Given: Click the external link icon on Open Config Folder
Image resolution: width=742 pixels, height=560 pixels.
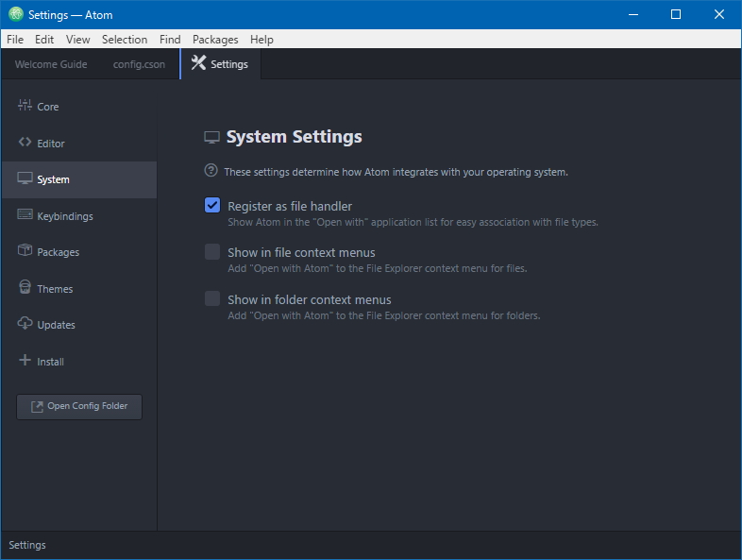Looking at the screenshot, I should click(x=37, y=407).
